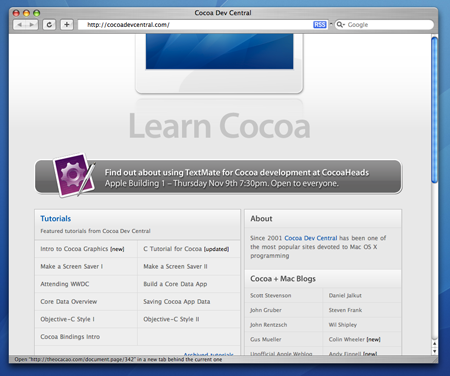Click the 'Cocoa + Mac Blogs' heading
Image resolution: width=450 pixels, height=376 pixels.
click(x=283, y=279)
